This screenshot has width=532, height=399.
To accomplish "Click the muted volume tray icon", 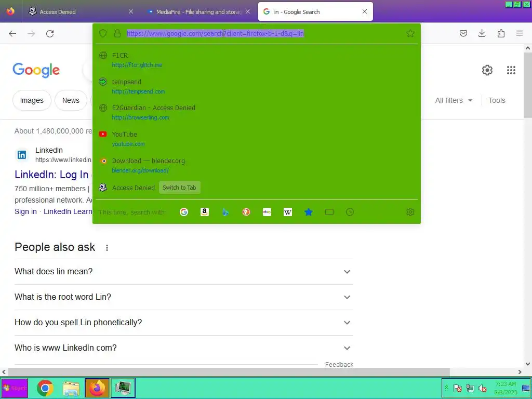I will 482,388.
